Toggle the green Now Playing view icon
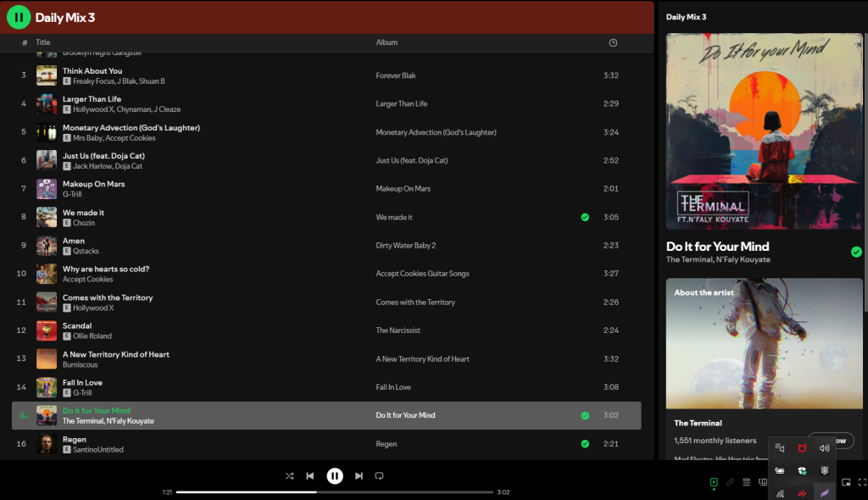Viewport: 868px width, 500px height. pos(714,482)
